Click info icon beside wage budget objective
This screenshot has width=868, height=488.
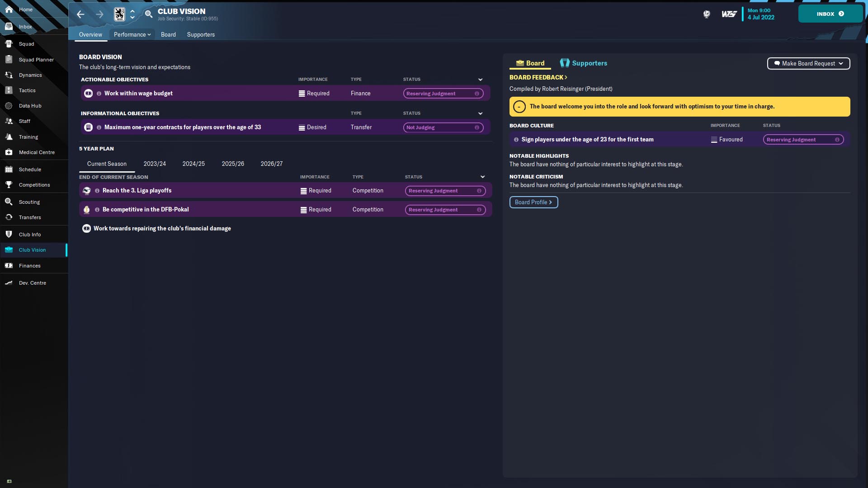(x=99, y=94)
